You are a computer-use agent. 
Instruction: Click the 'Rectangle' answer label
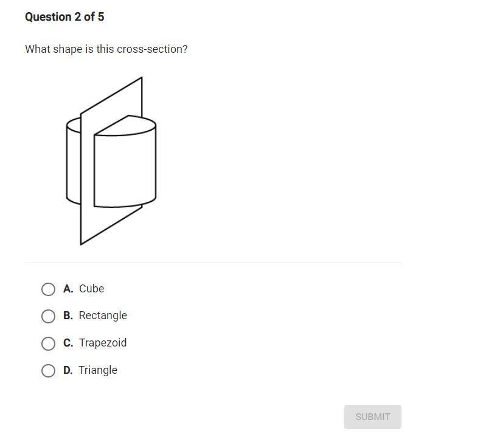(x=103, y=315)
